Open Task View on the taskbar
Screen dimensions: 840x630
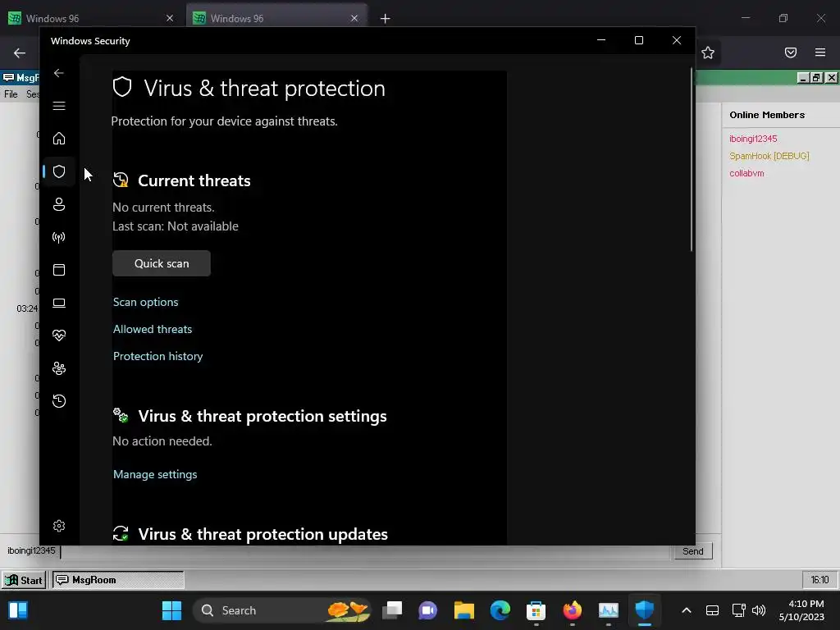click(x=392, y=610)
